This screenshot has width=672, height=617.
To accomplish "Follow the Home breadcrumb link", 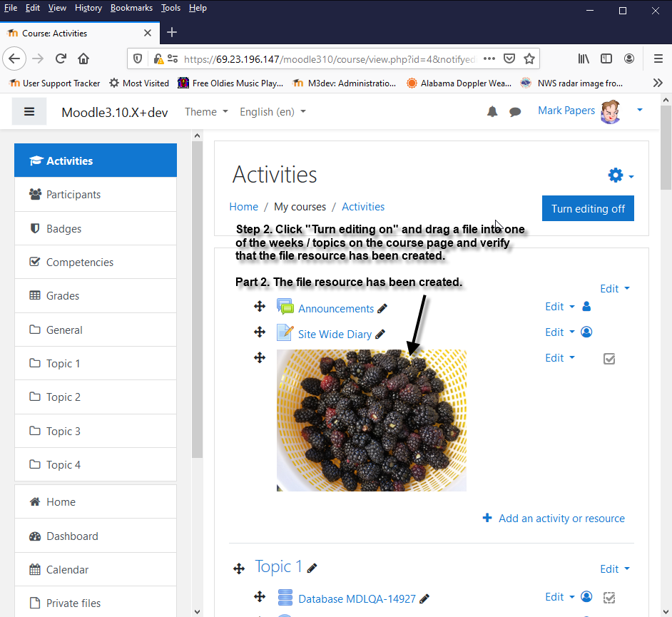I will tap(243, 207).
